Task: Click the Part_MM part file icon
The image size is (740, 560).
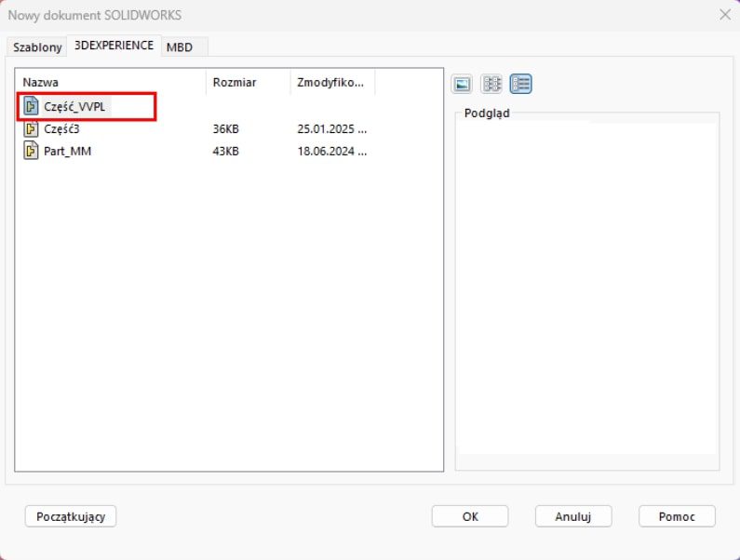Action: coord(31,151)
